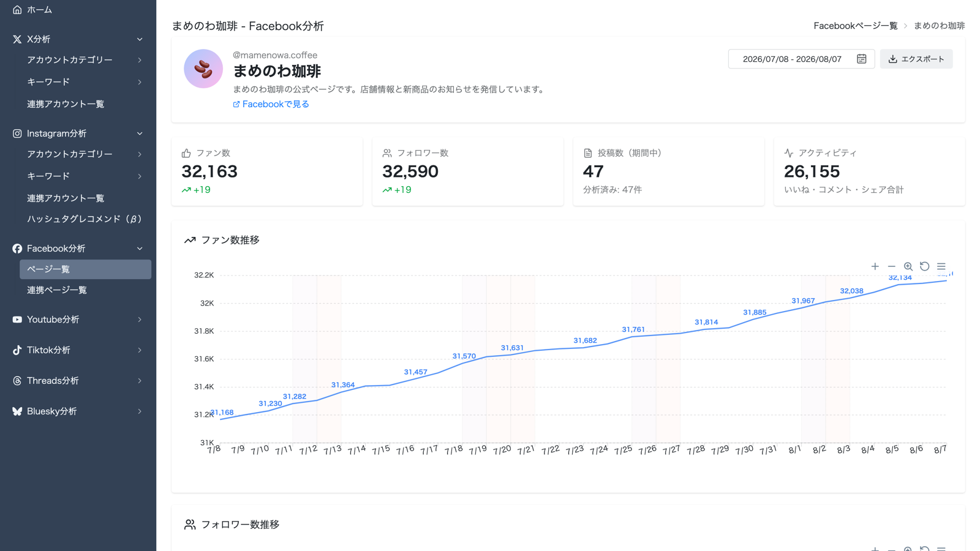980x551 pixels.
Task: Collapse the X分析 section chevron
Action: (140, 39)
